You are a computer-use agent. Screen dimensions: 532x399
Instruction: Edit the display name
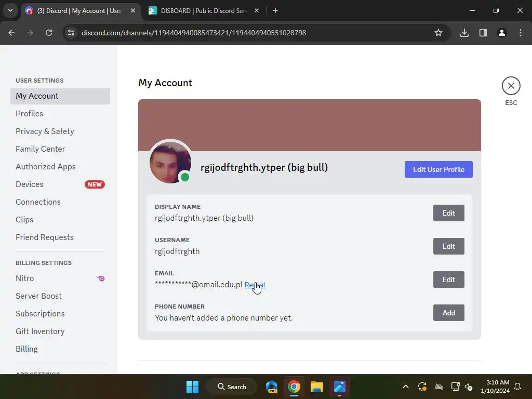[448, 213]
